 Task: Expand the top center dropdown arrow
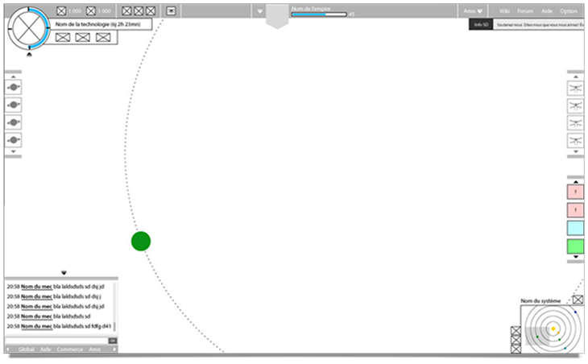pyautogui.click(x=259, y=11)
